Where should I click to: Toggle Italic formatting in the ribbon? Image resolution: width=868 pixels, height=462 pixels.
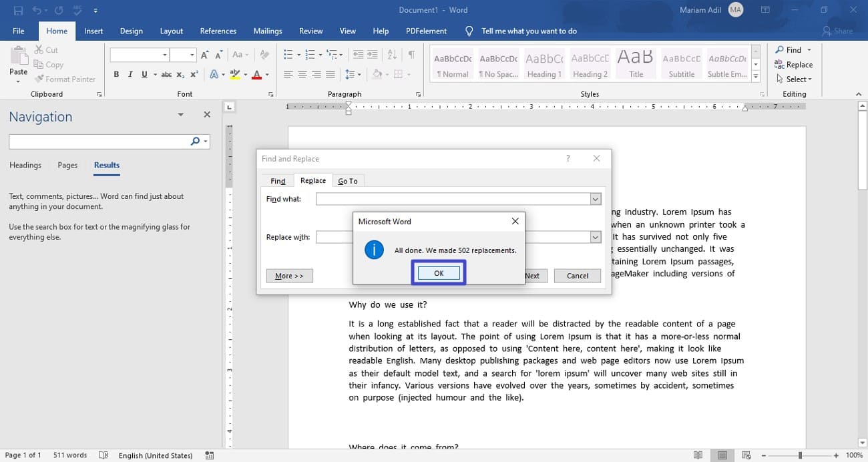pos(130,74)
